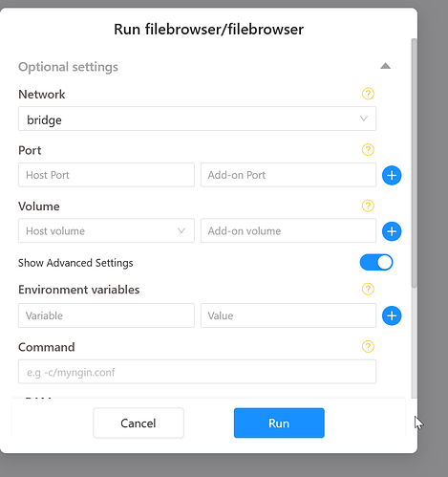Toggle Show Advanced Settings switch off

click(376, 263)
